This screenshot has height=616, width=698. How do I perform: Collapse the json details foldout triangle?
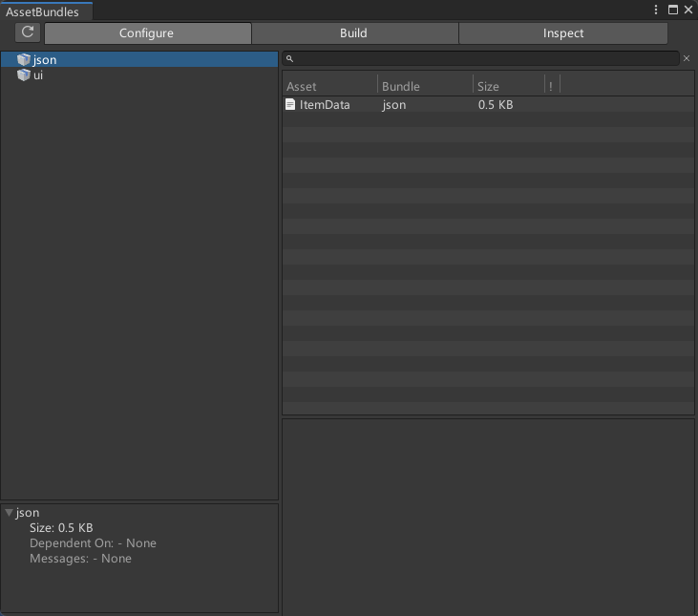click(x=9, y=513)
